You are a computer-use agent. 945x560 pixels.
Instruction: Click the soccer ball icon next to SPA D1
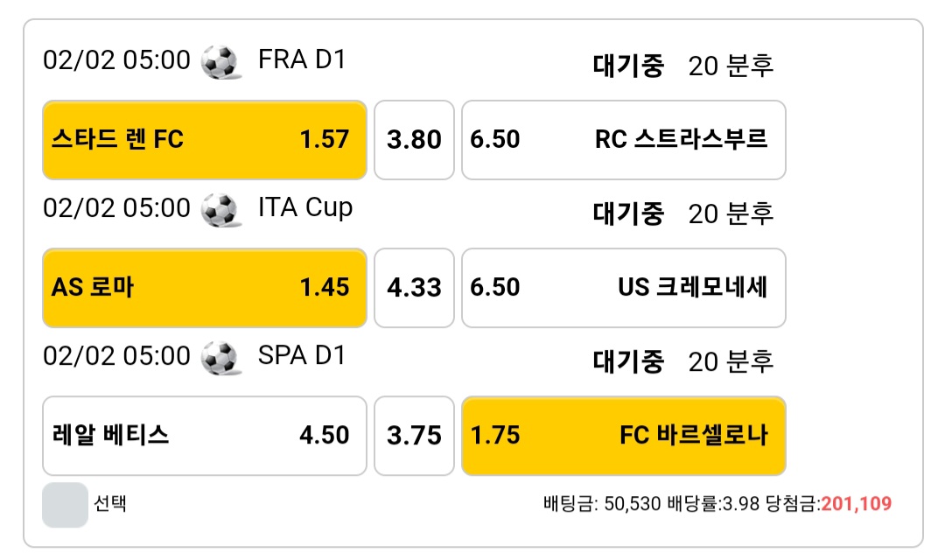click(x=220, y=358)
